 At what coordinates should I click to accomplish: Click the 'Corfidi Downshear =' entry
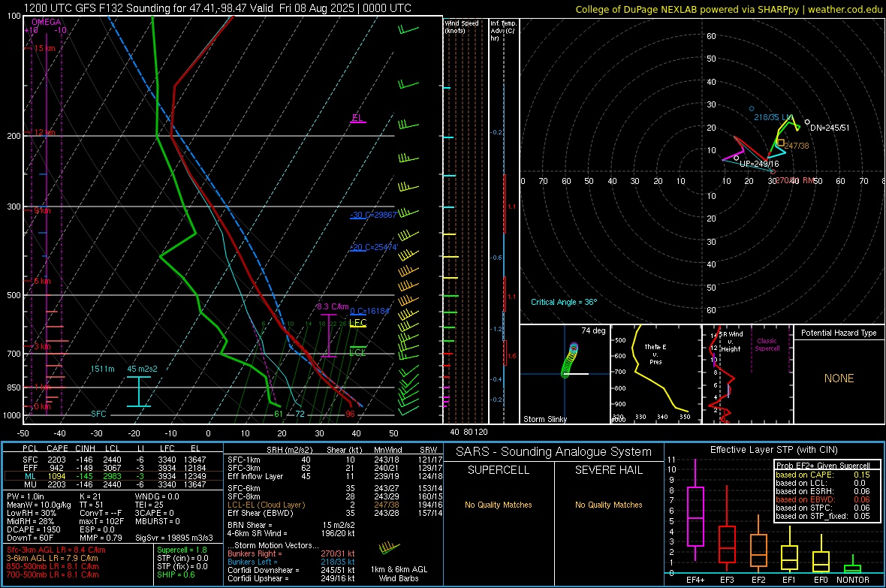[x=291, y=570]
